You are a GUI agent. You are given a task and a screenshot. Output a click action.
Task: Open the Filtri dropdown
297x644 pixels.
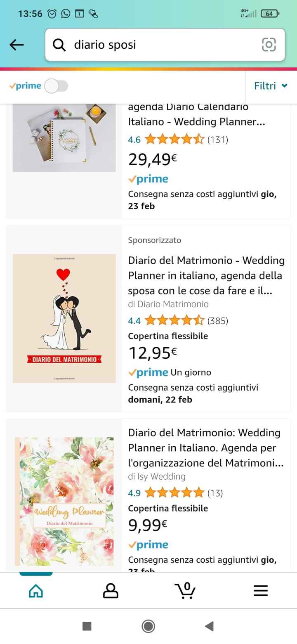click(266, 86)
